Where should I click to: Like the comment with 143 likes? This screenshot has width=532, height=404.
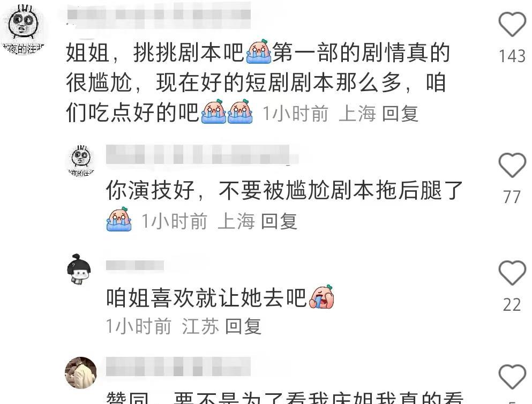512,24
